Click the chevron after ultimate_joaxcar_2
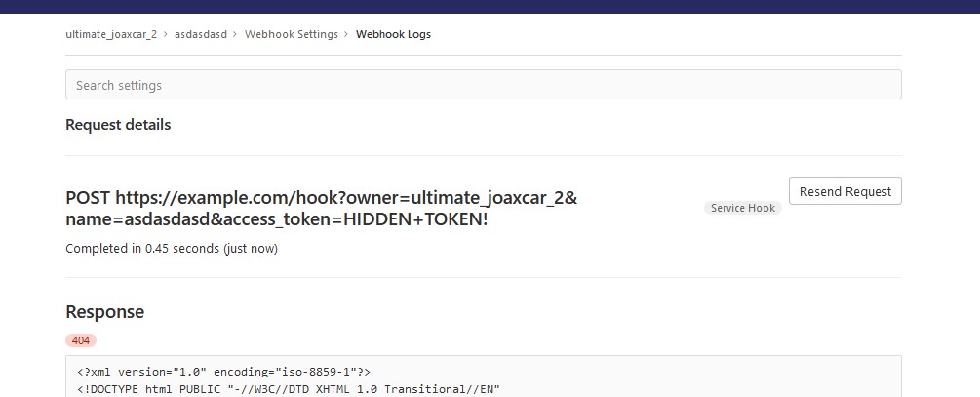 coord(166,34)
